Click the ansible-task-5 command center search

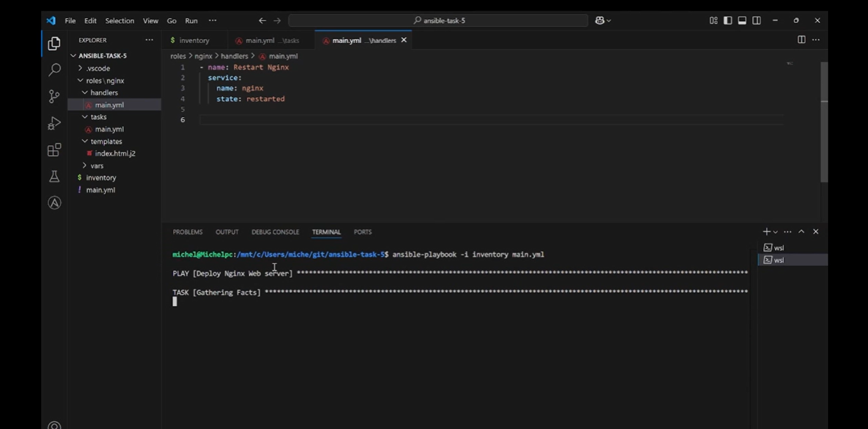click(x=438, y=21)
